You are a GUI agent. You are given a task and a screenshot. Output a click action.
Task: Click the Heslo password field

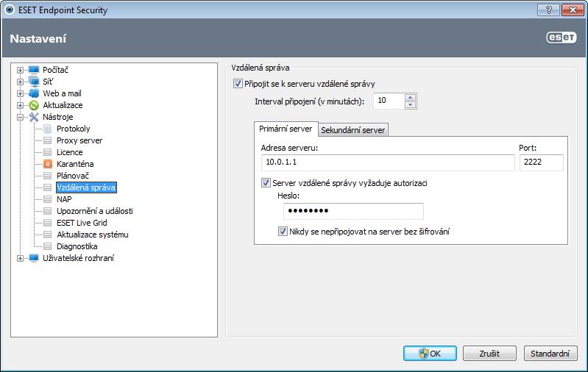click(x=354, y=211)
